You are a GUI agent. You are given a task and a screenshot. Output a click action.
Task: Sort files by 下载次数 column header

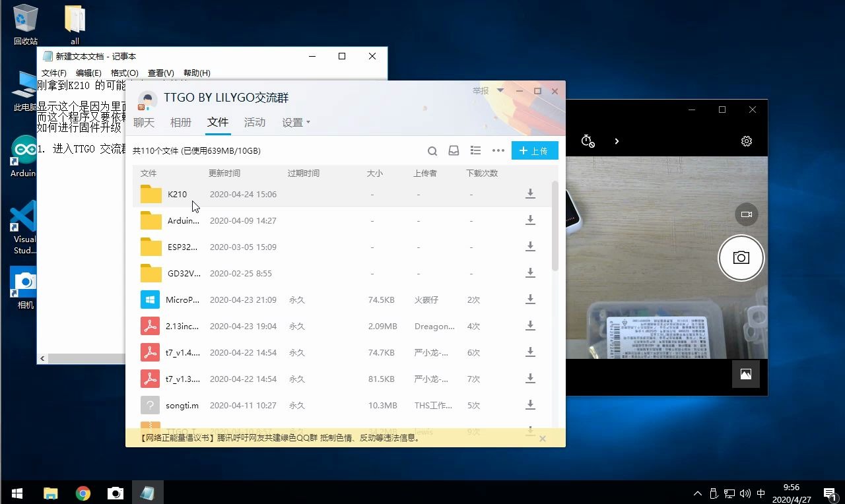point(482,173)
